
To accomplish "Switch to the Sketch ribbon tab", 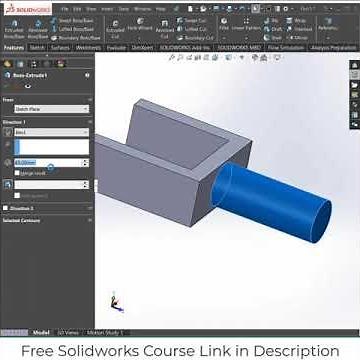I will point(37,48).
